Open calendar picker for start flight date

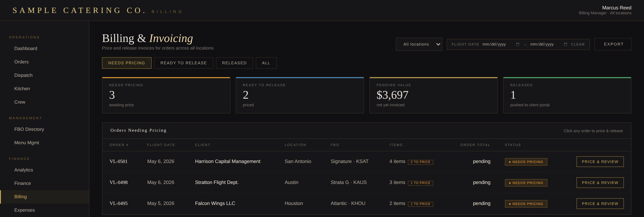click(517, 44)
